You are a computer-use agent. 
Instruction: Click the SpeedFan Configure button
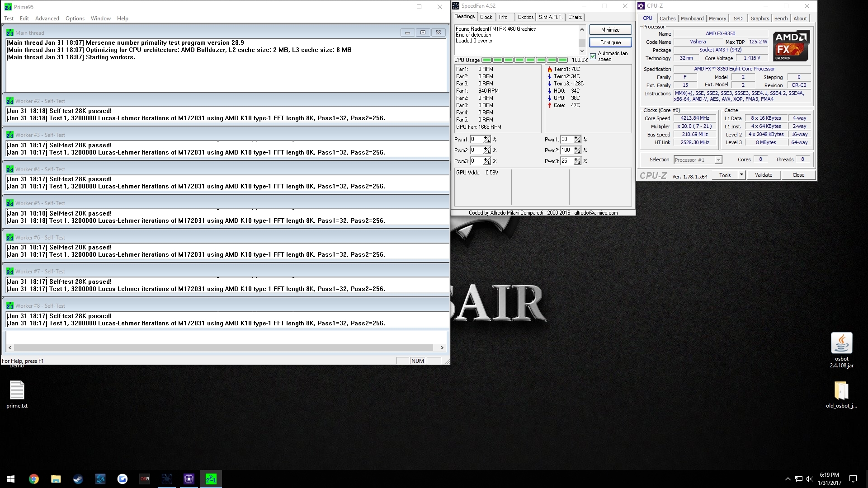point(610,42)
